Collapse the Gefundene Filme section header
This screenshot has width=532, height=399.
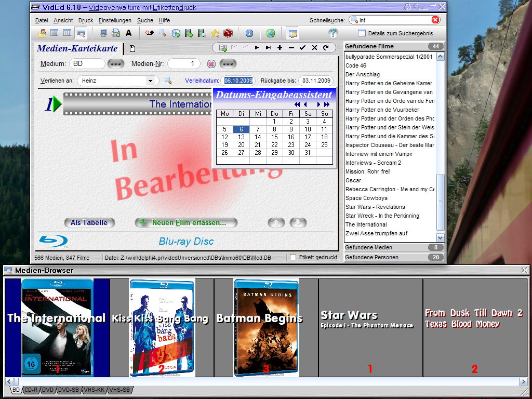tap(394, 46)
